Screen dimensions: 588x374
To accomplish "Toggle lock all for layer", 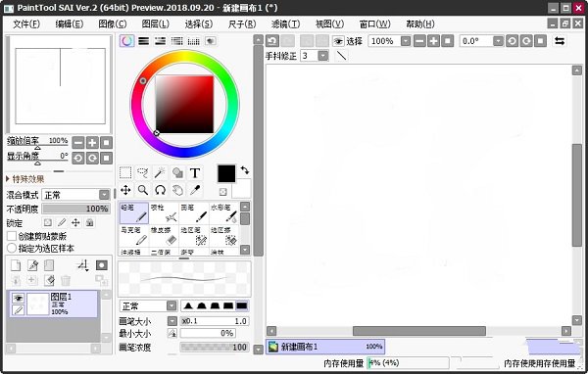I will (x=89, y=222).
